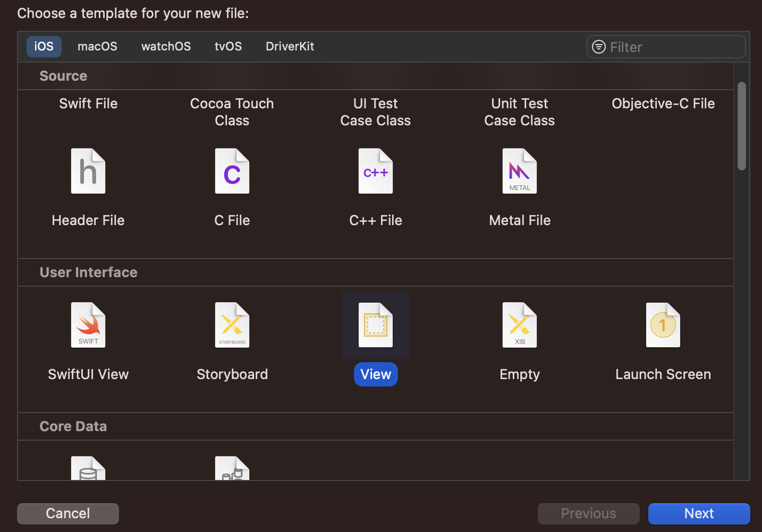Click the Source section header
The image size is (762, 532).
[x=63, y=76]
